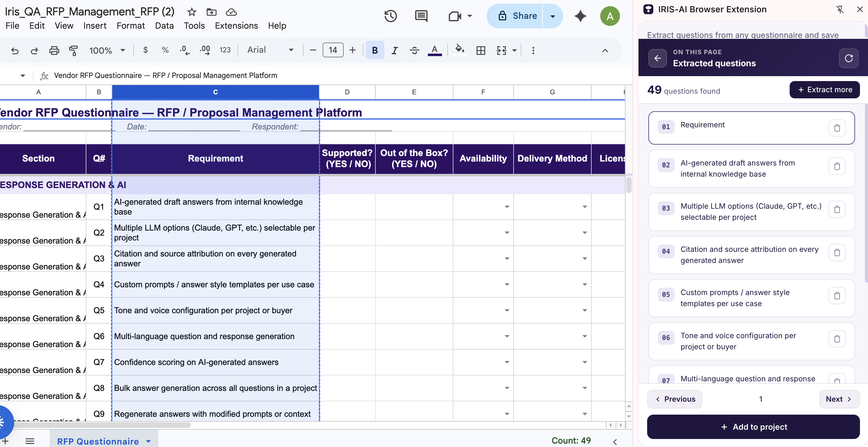The height and width of the screenshot is (447, 868).
Task: Show all sheets list
Action: coord(30,441)
